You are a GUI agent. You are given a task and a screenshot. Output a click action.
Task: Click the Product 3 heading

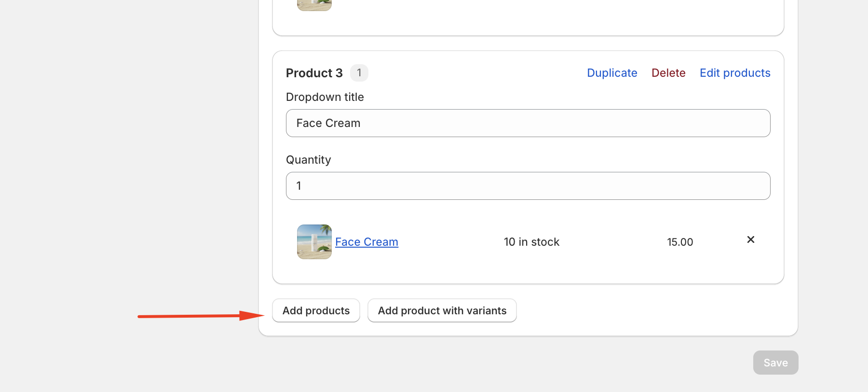(314, 73)
